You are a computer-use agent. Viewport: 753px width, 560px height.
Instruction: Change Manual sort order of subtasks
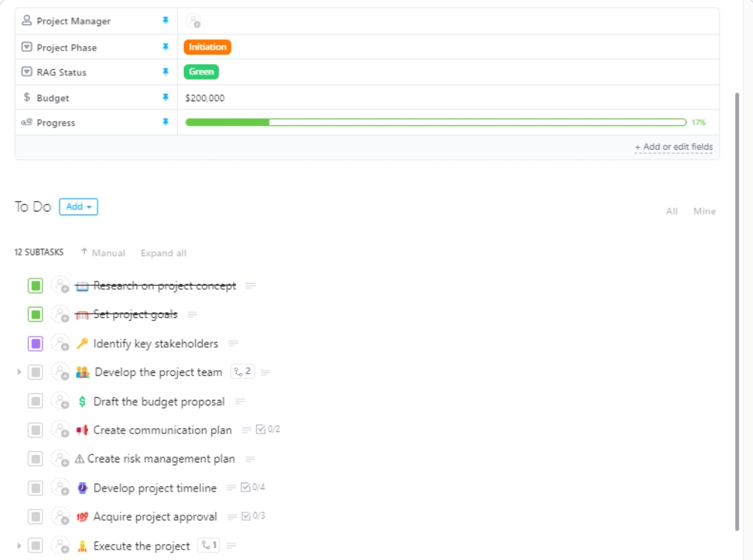104,252
